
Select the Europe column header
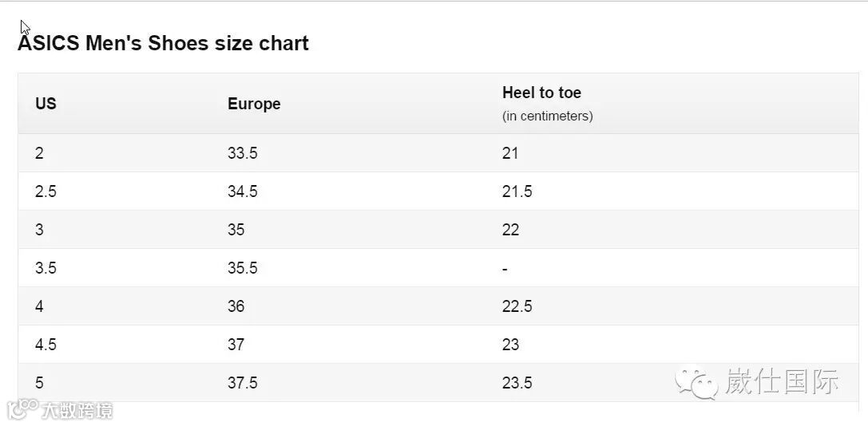coord(254,104)
